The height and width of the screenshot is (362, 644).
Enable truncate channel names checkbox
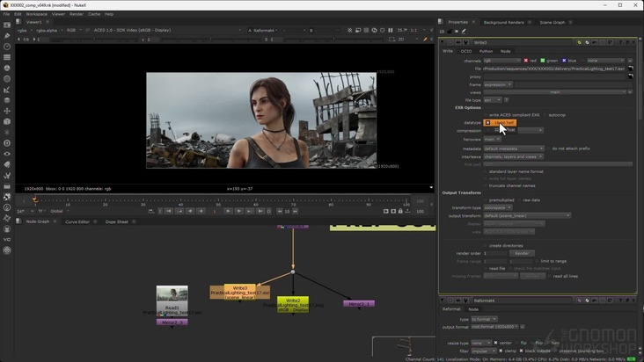point(486,185)
